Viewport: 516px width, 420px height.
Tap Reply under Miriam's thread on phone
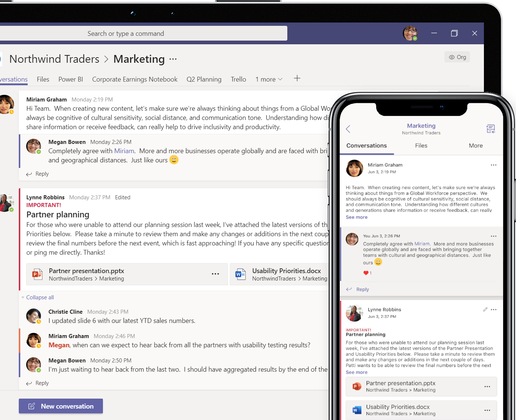pyautogui.click(x=358, y=289)
